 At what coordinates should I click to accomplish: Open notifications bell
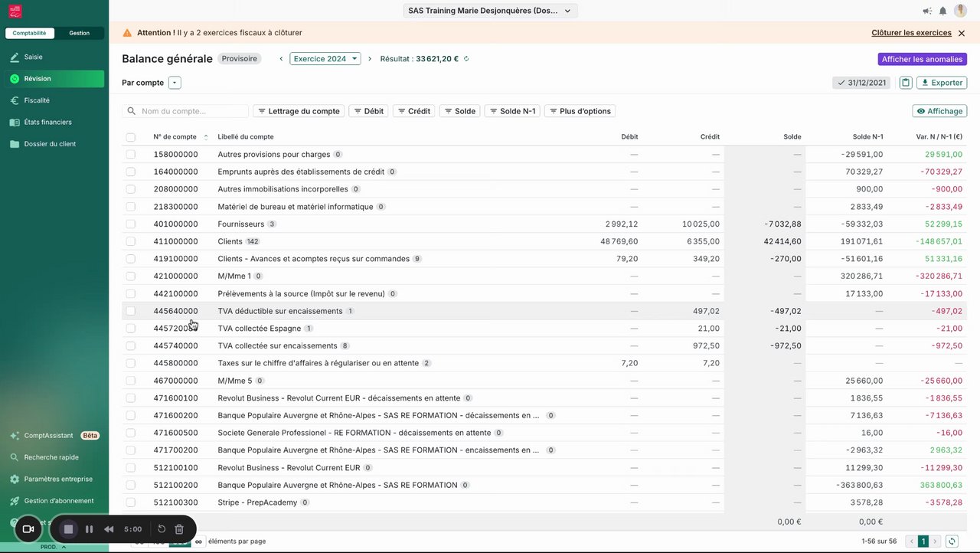943,11
